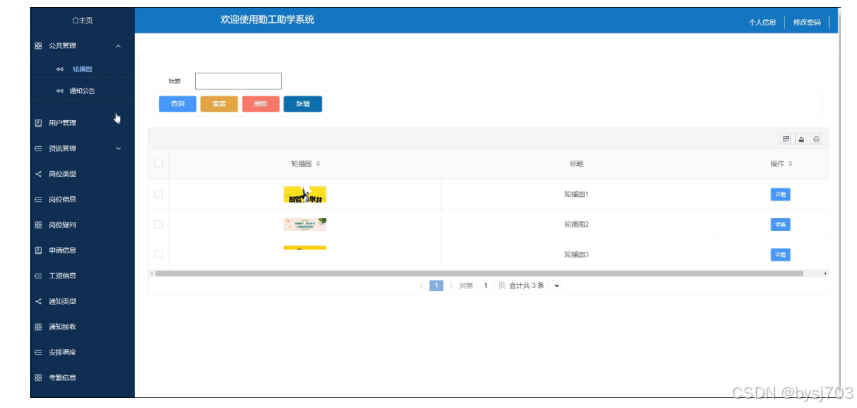Click the 用户管理 sidebar icon

[38, 123]
